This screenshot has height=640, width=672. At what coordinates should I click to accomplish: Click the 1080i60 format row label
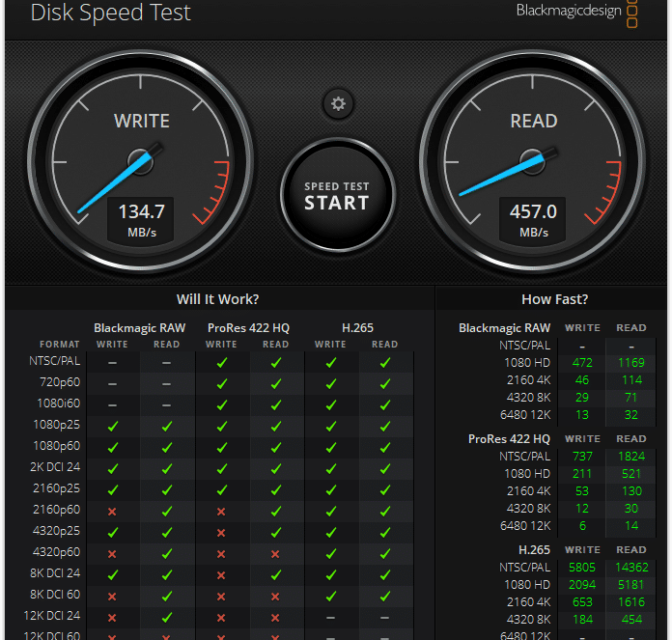click(58, 403)
